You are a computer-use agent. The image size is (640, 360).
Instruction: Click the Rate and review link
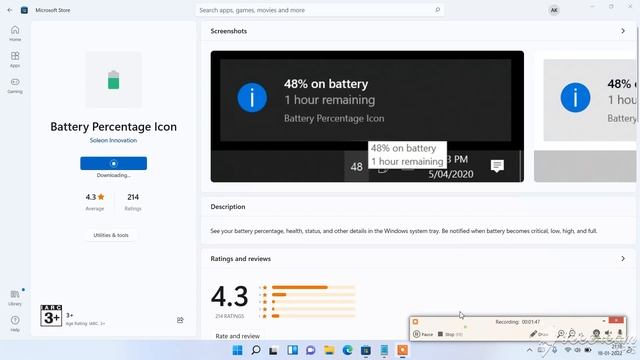click(238, 336)
